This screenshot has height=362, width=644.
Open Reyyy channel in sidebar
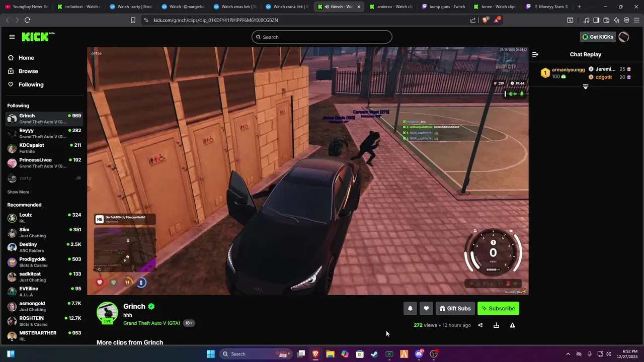44,133
